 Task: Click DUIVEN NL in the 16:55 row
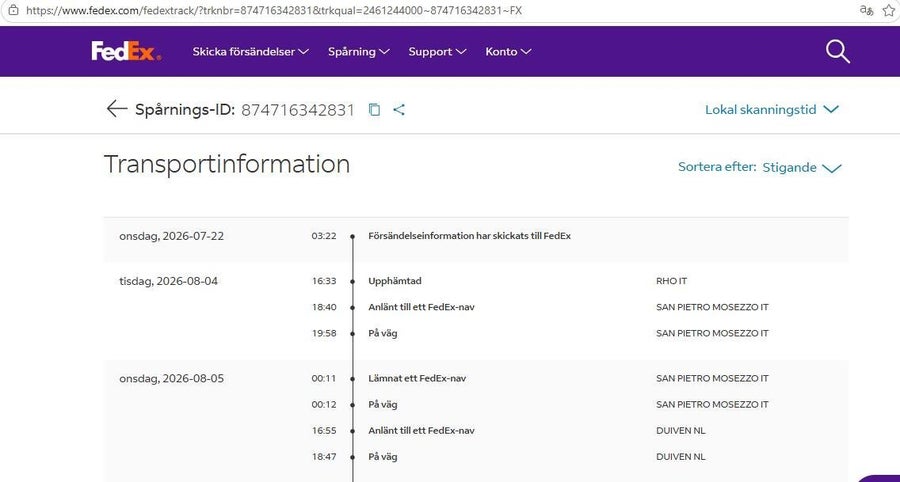click(x=681, y=430)
